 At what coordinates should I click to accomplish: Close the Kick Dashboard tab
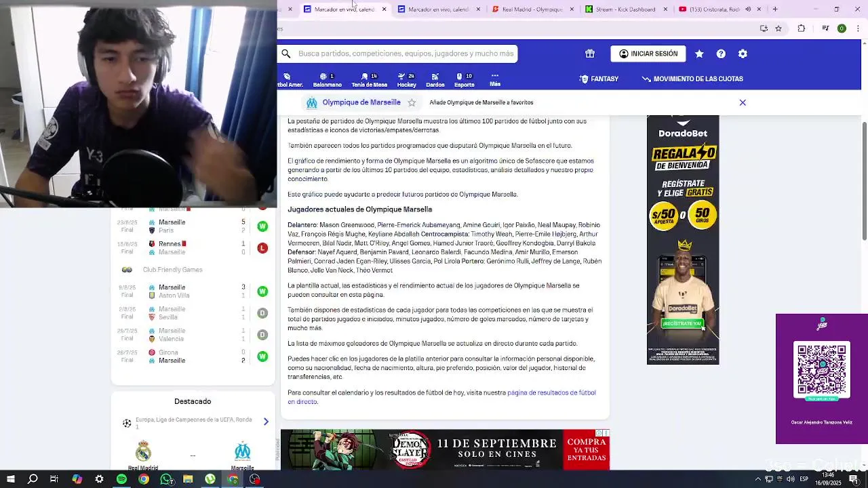[x=665, y=9]
